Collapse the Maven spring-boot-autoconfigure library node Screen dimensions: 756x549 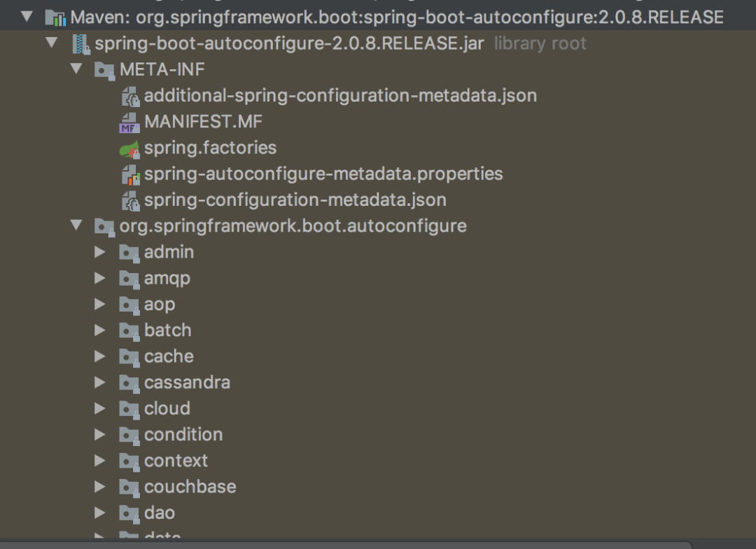(27, 16)
